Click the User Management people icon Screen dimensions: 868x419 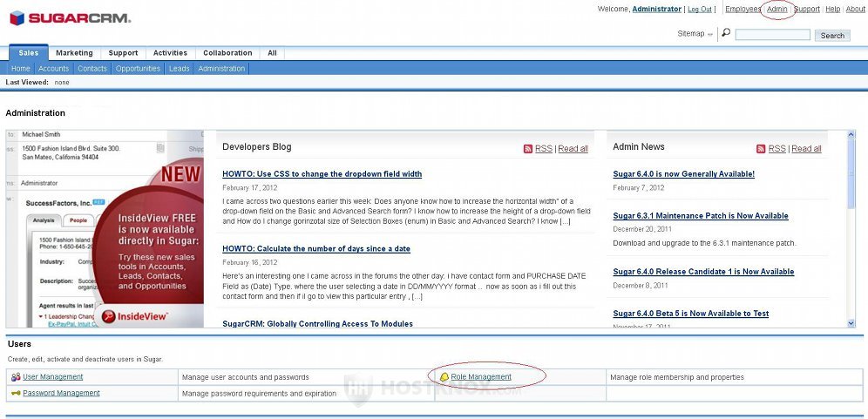click(x=16, y=377)
